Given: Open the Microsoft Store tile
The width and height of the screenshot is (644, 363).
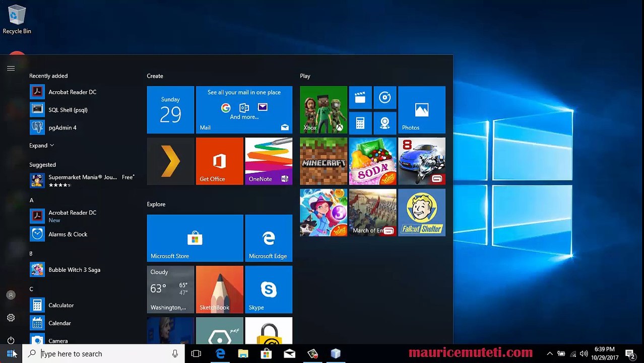Looking at the screenshot, I should click(x=195, y=238).
